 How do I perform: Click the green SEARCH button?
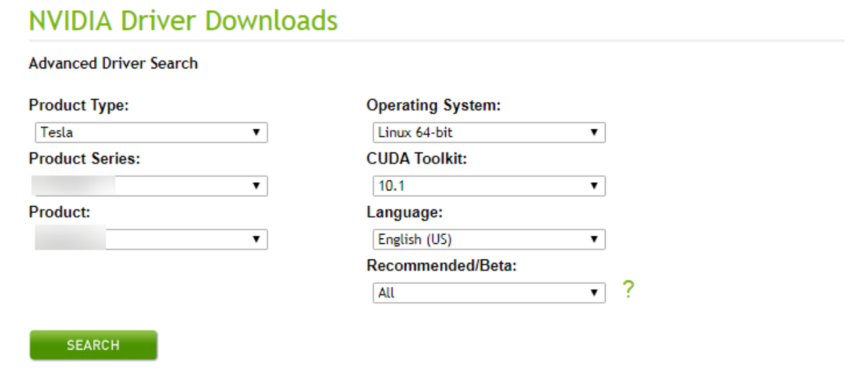[x=94, y=346]
